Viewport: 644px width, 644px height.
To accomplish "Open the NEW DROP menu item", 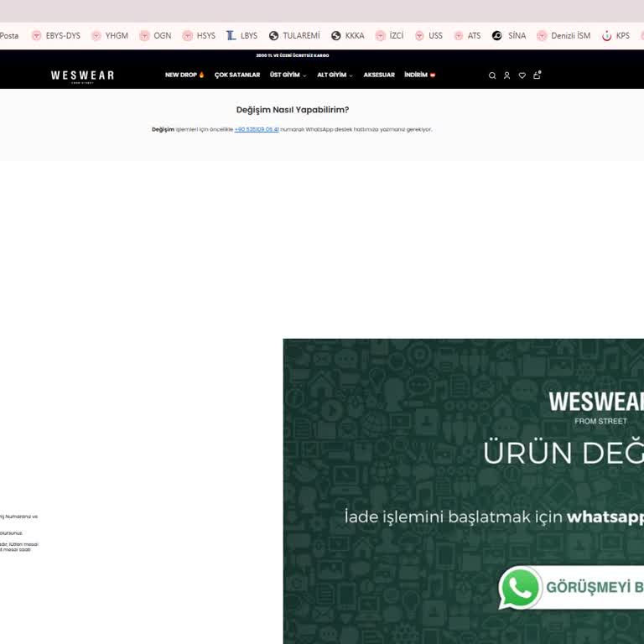I will (x=184, y=75).
